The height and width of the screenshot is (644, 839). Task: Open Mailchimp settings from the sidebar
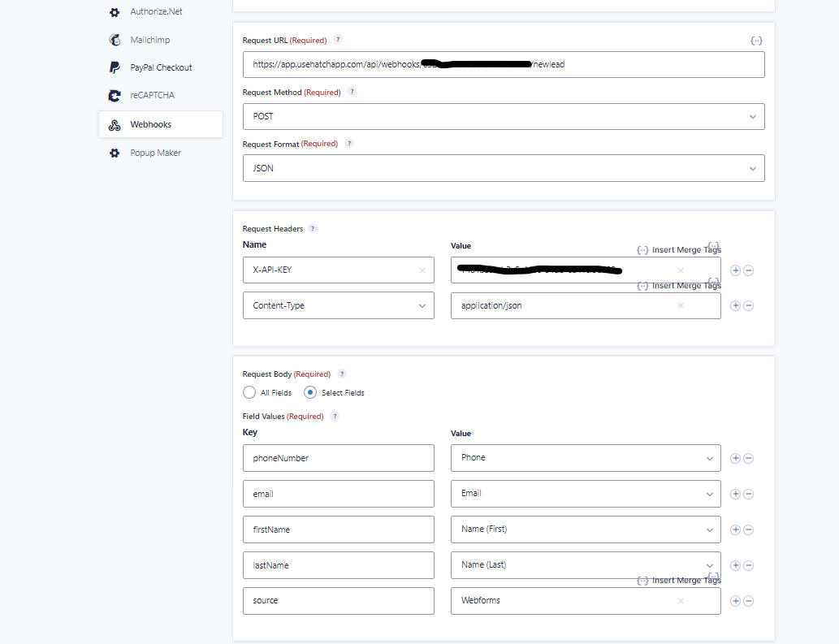point(114,39)
